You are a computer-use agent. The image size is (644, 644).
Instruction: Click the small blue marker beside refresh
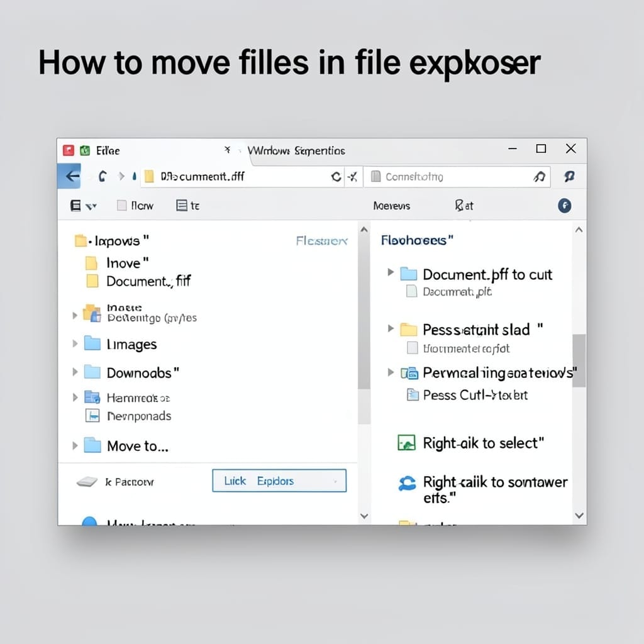pyautogui.click(x=135, y=177)
